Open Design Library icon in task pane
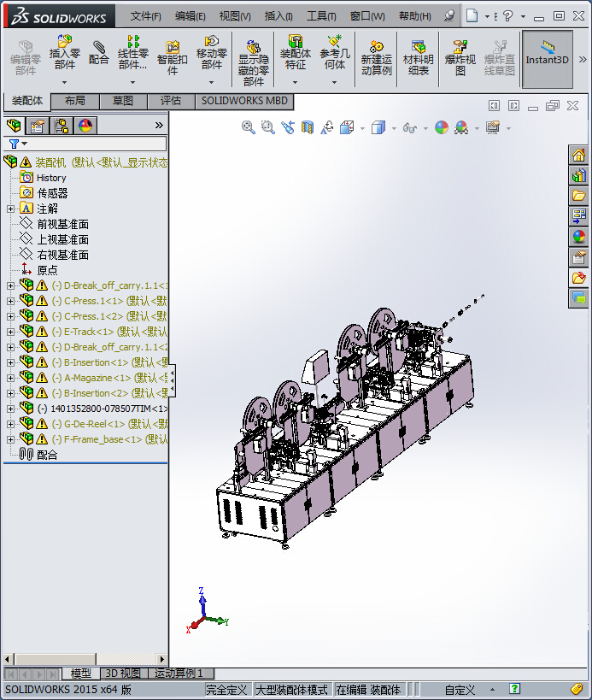Viewport: 592px width, 700px height. tap(578, 175)
